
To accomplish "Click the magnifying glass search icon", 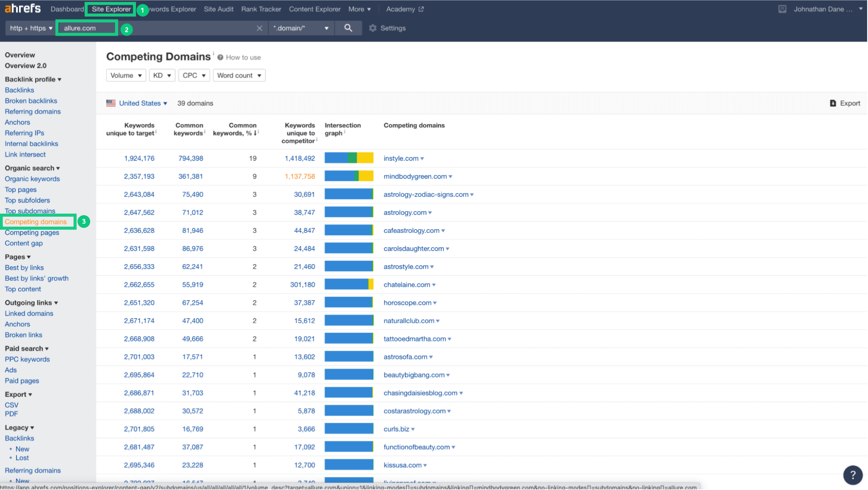I will point(348,28).
